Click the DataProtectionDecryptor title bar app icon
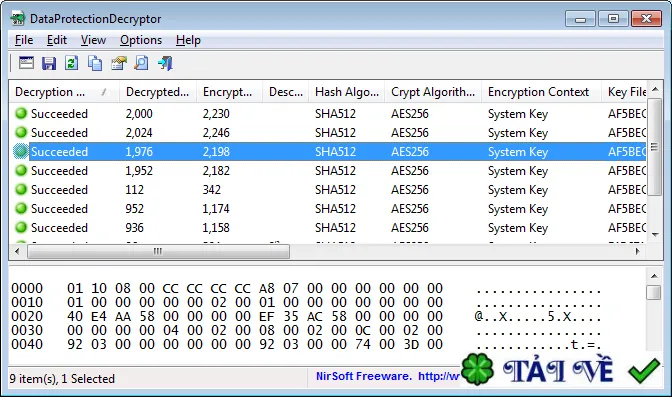The width and height of the screenshot is (672, 397). (x=18, y=19)
